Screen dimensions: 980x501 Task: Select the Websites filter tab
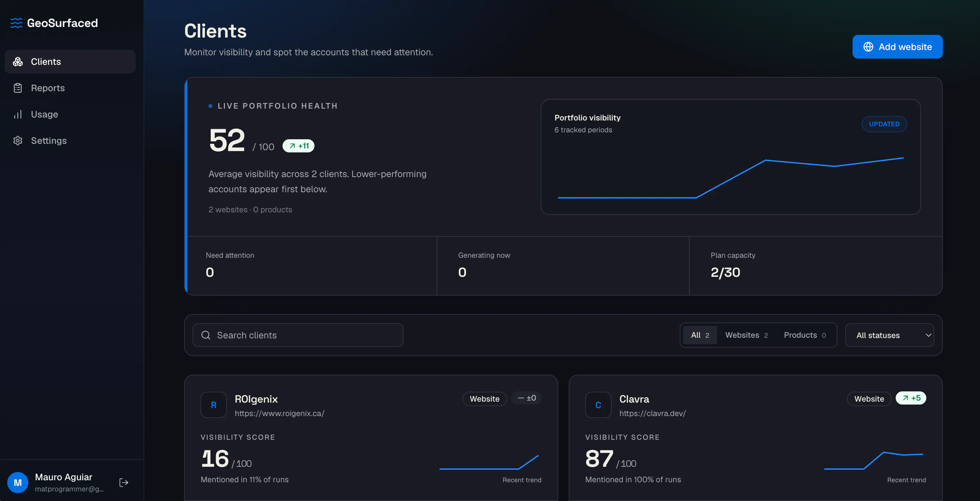pos(747,335)
